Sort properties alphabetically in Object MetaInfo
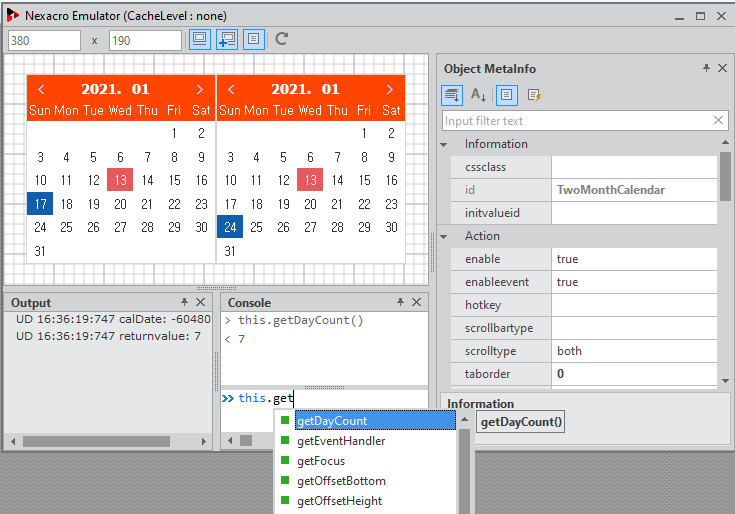 point(478,95)
